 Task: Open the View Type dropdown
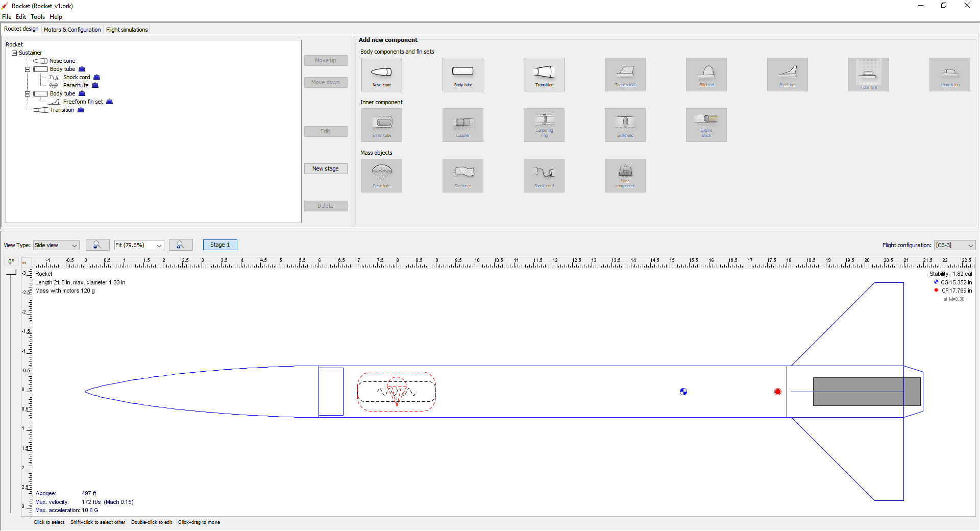(56, 246)
